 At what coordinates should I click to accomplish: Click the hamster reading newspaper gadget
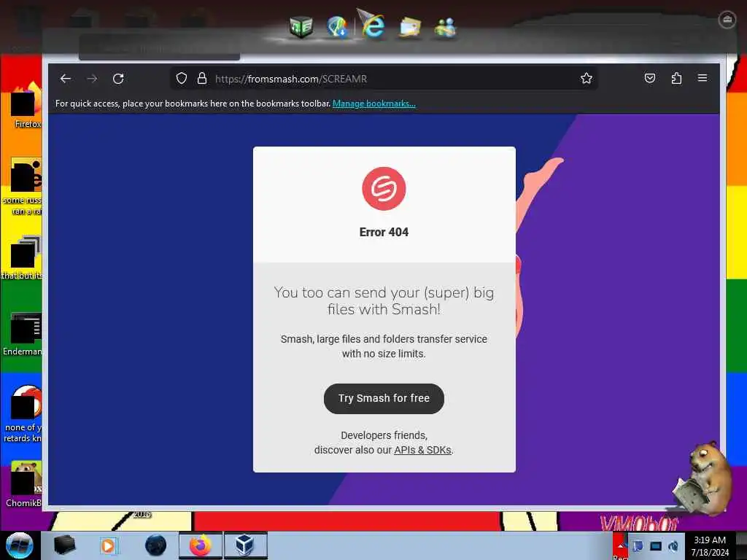(703, 478)
